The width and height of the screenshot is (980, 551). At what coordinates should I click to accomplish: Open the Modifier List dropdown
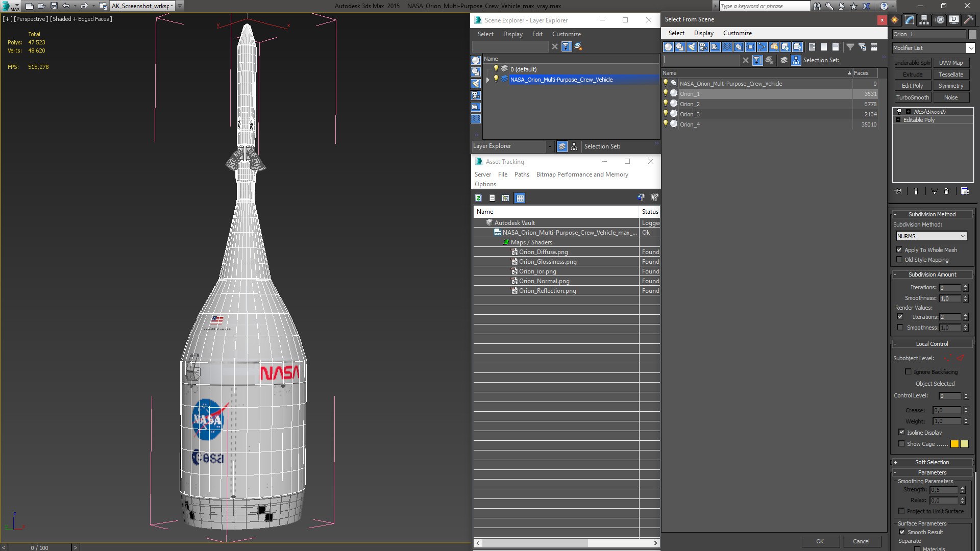tap(970, 48)
